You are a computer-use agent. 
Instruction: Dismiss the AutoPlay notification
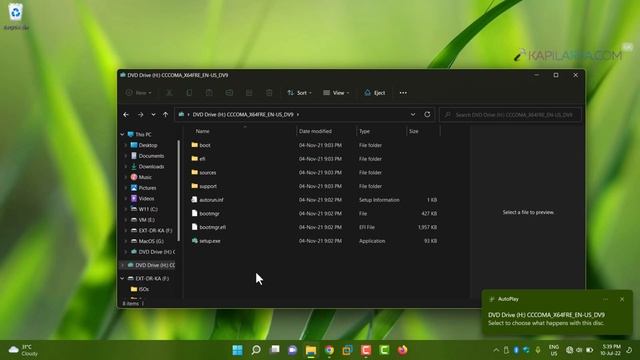click(622, 299)
